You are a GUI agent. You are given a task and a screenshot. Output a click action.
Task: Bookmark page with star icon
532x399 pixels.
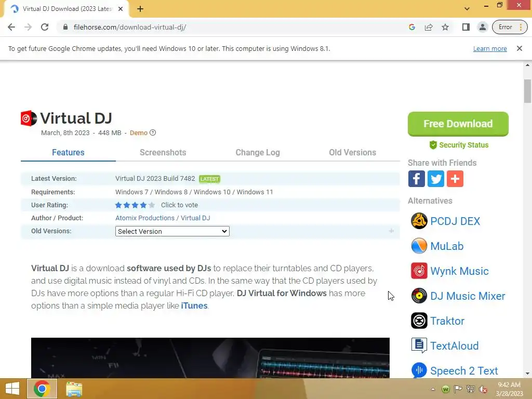pyautogui.click(x=445, y=27)
